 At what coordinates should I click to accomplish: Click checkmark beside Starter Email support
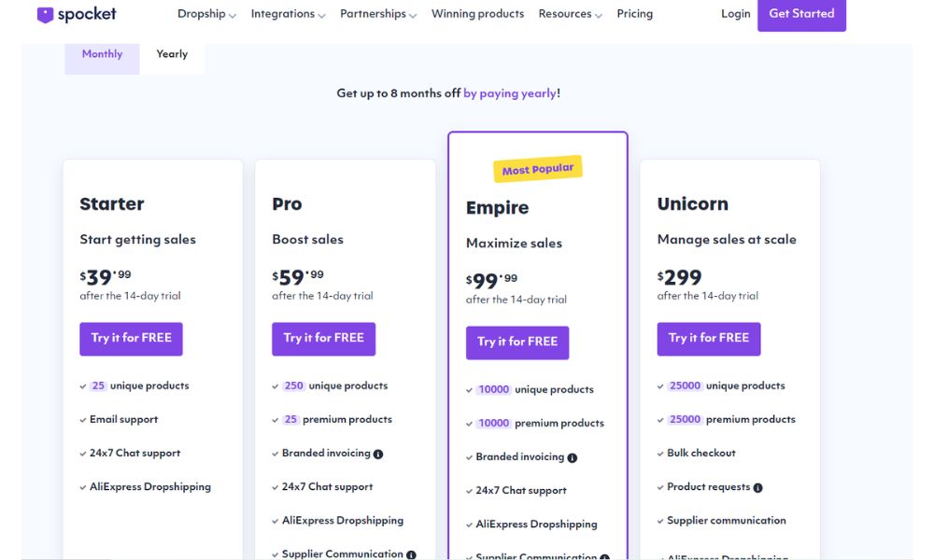[83, 420]
